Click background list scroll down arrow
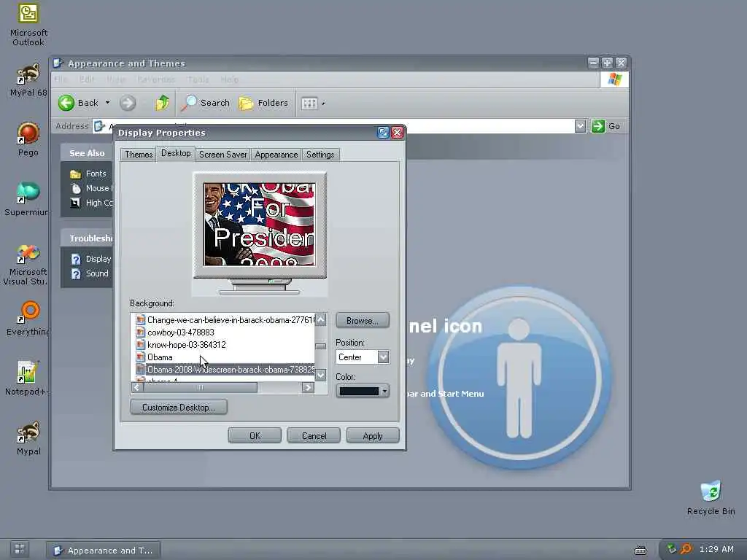This screenshot has height=560, width=747. (x=321, y=376)
